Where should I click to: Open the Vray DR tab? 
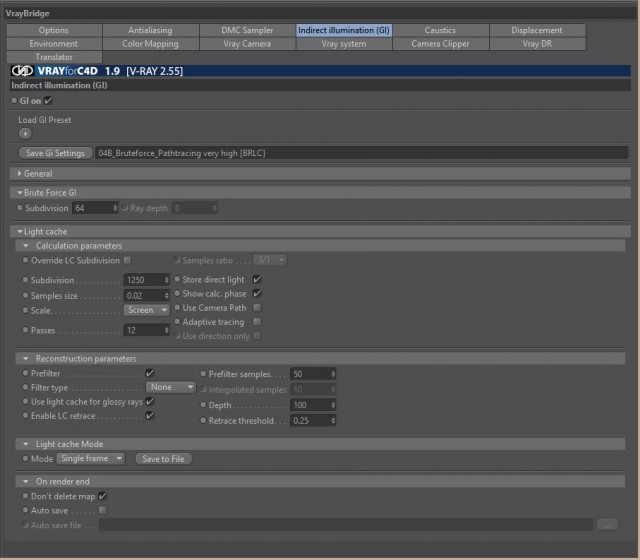coord(537,44)
